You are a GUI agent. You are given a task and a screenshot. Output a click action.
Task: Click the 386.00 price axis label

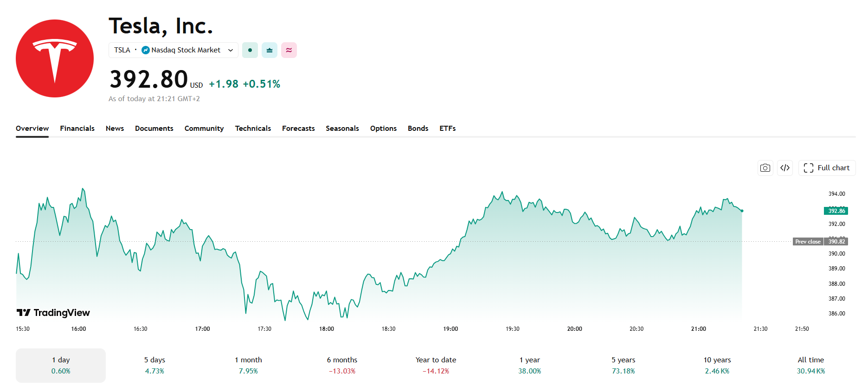tap(837, 314)
